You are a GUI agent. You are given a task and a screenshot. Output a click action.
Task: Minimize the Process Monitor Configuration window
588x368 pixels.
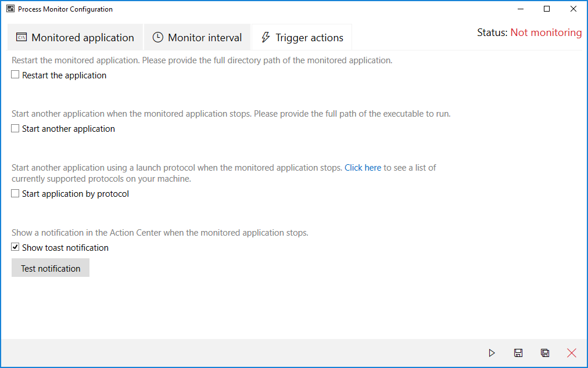click(x=521, y=9)
